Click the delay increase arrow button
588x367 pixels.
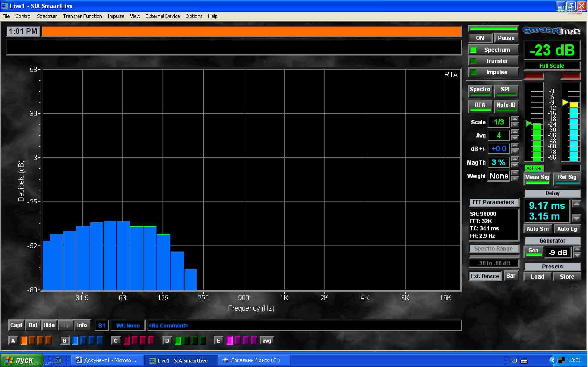coord(576,204)
